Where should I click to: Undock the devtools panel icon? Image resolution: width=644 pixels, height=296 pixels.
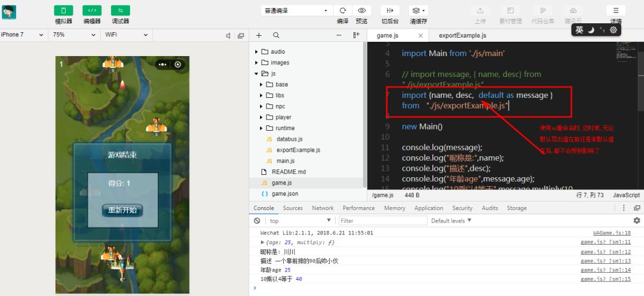coord(637,208)
